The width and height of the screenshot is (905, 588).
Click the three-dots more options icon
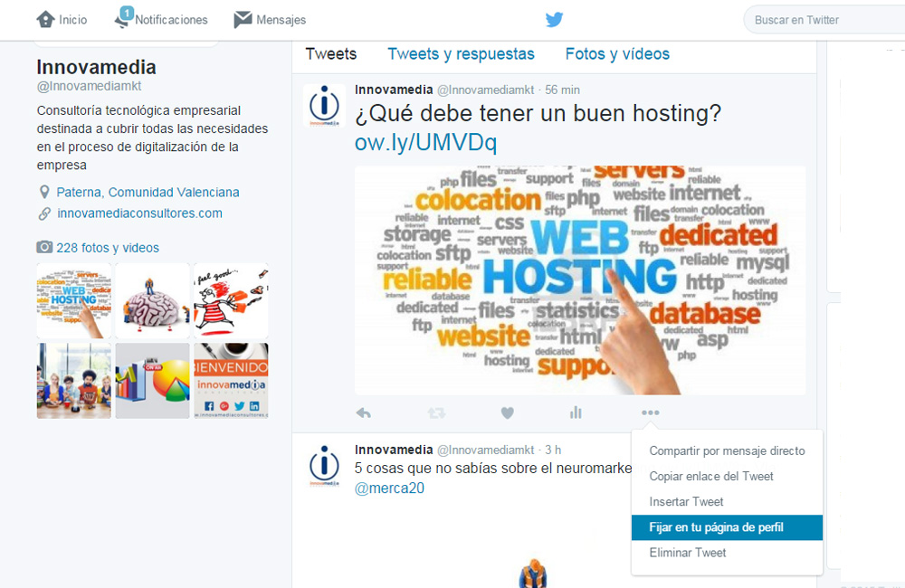click(651, 412)
